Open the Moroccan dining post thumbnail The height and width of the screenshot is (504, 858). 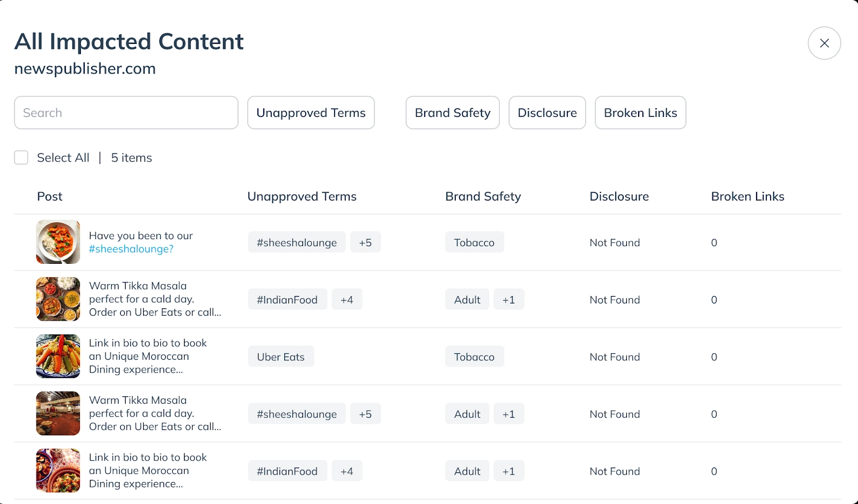click(58, 356)
